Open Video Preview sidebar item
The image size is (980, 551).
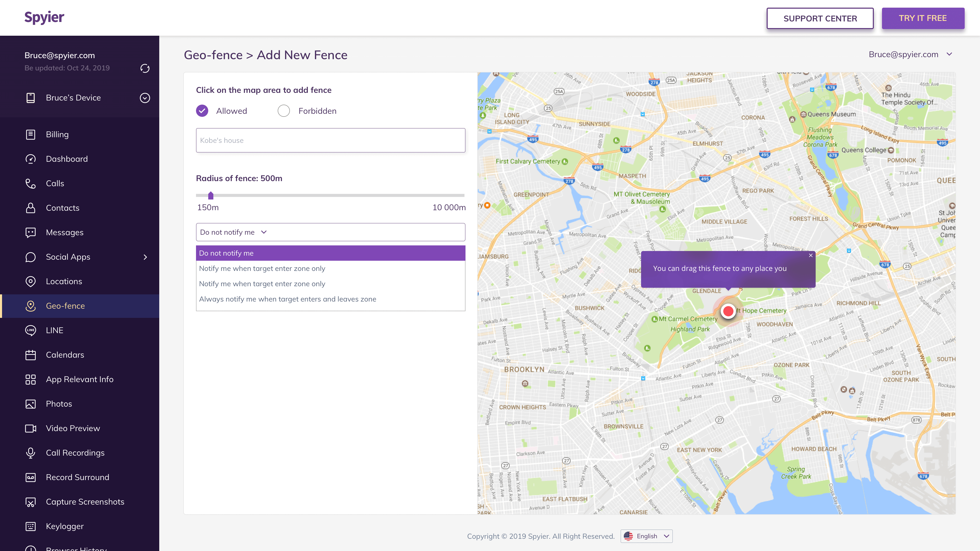pyautogui.click(x=80, y=429)
